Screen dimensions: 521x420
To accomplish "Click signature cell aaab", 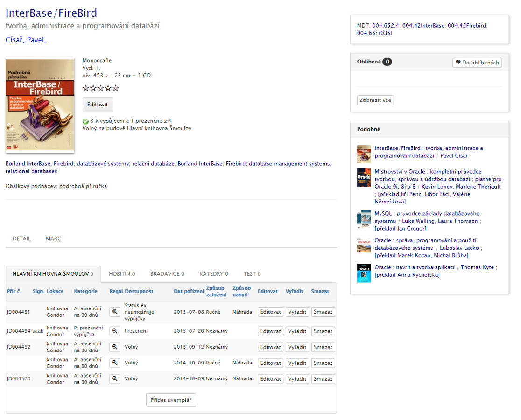I will point(38,331).
